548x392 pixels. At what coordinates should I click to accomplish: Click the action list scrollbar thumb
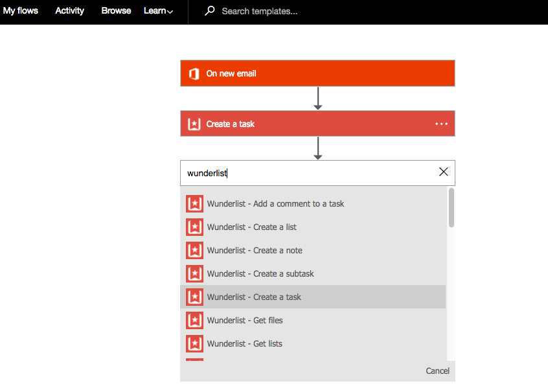click(451, 207)
